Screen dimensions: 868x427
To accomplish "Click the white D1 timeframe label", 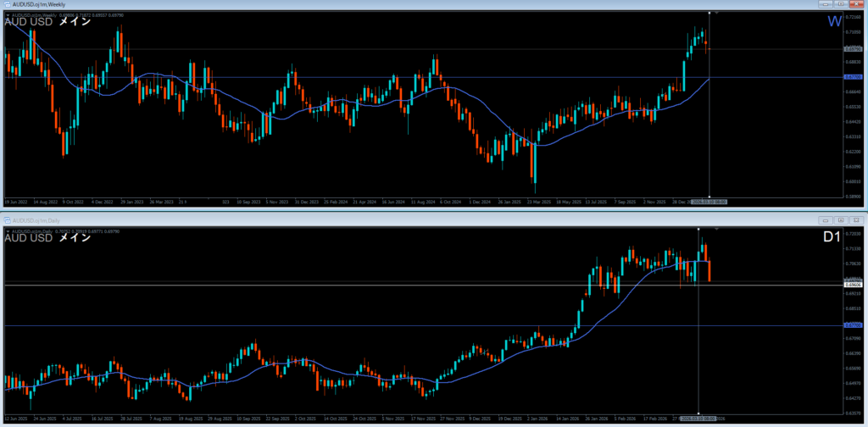I will 832,237.
